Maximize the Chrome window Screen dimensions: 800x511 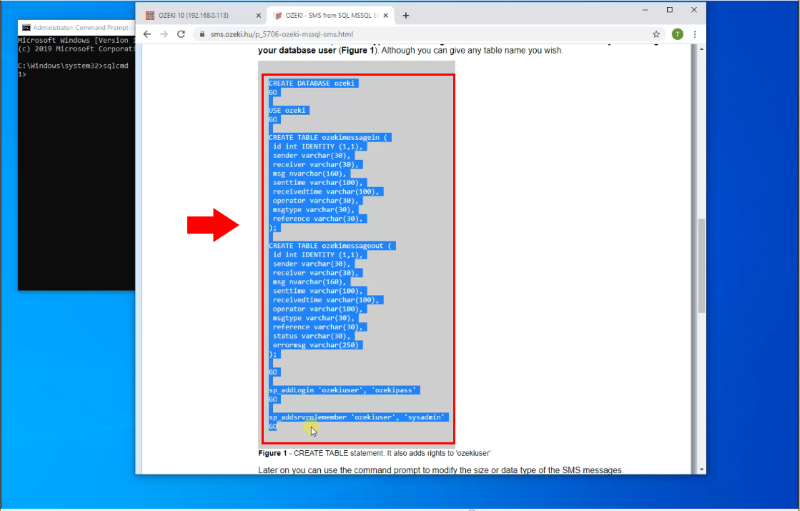[x=670, y=10]
